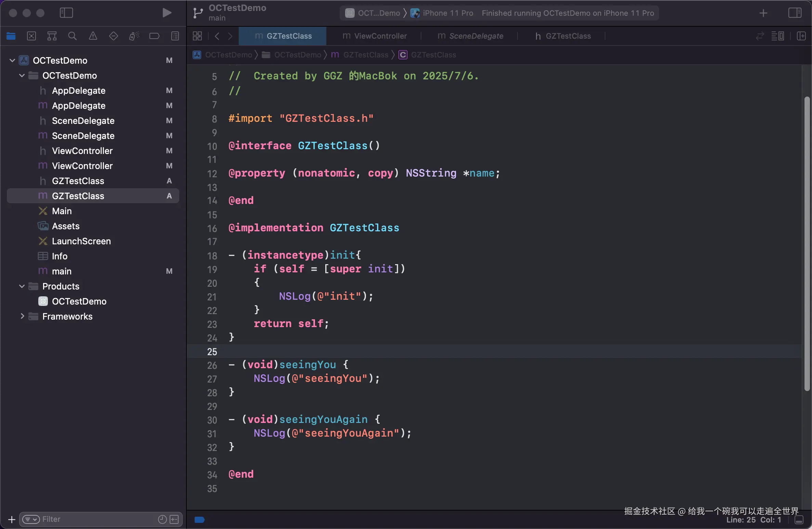812x529 pixels.
Task: Click the related items grid icon
Action: 197,36
